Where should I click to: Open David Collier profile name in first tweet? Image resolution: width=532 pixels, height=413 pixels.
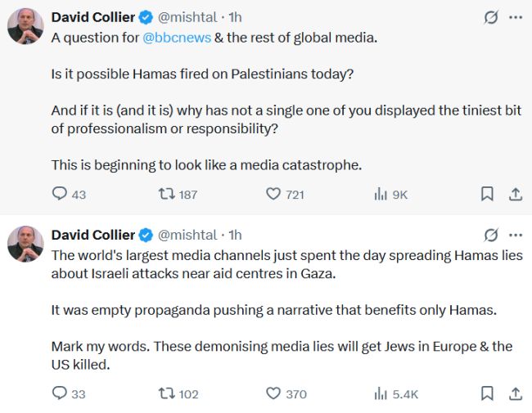point(93,16)
